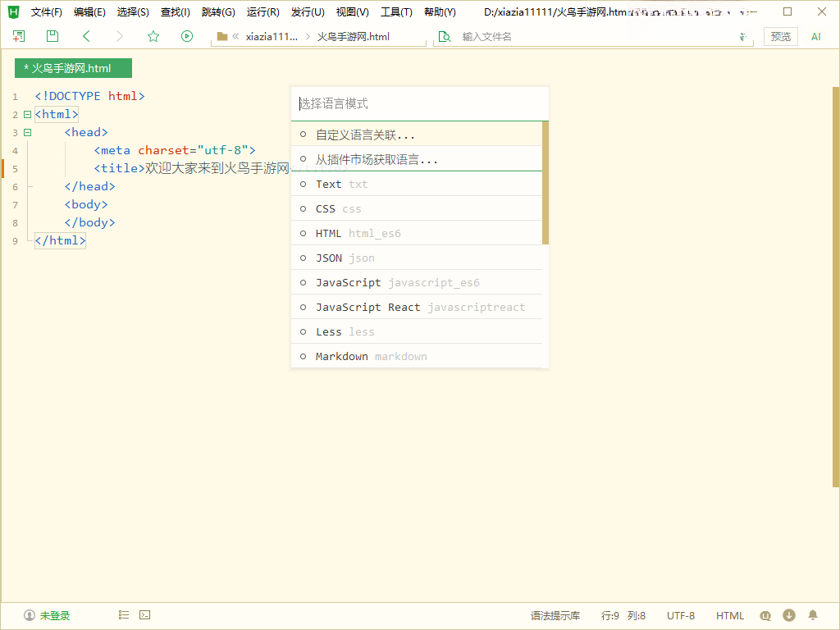Screen dimensions: 840x630
Task: Open the 运行(R) menu
Action: point(263,11)
